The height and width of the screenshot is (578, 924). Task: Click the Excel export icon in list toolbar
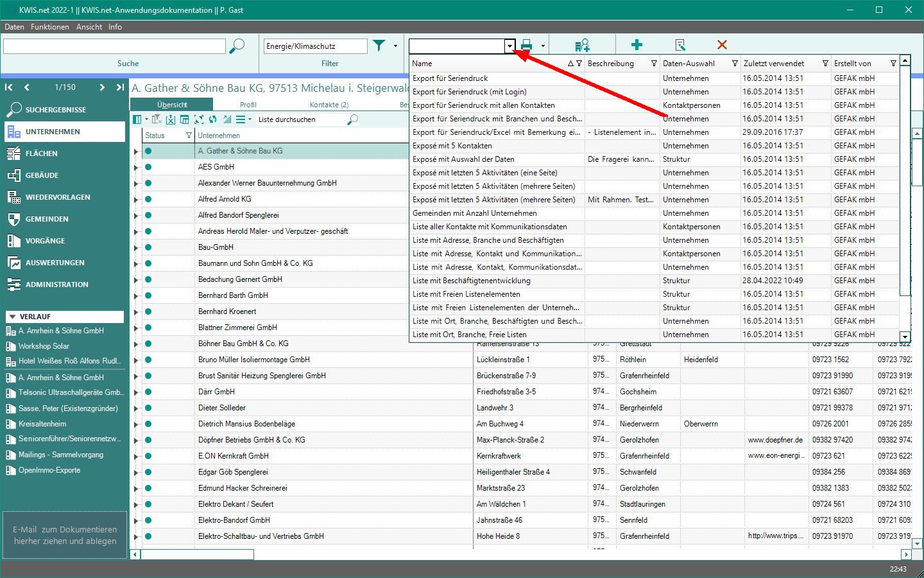pyautogui.click(x=171, y=119)
